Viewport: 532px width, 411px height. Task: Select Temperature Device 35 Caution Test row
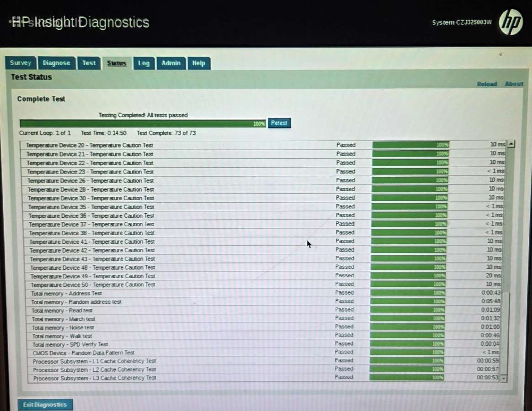[263, 206]
